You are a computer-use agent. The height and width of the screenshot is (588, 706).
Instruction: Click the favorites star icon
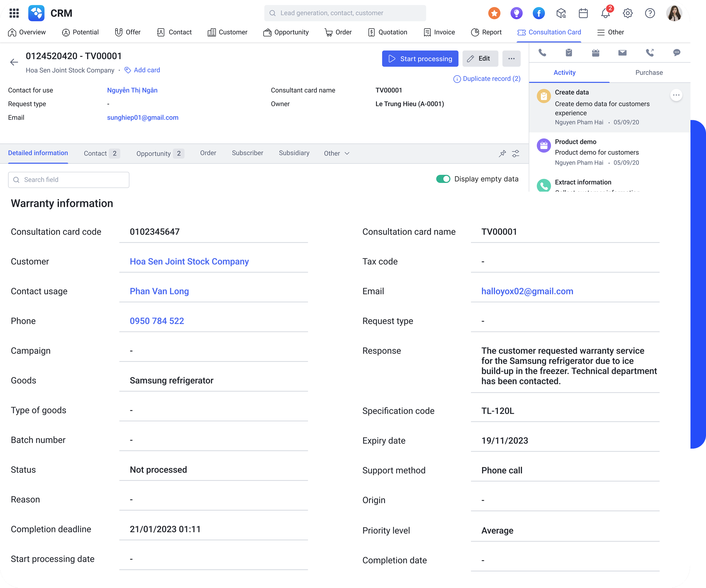[494, 13]
